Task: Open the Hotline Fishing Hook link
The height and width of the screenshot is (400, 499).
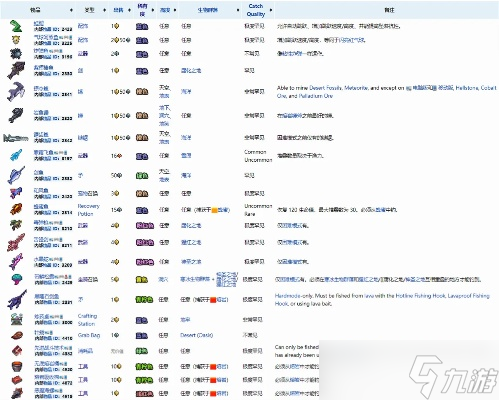Action: [421, 296]
